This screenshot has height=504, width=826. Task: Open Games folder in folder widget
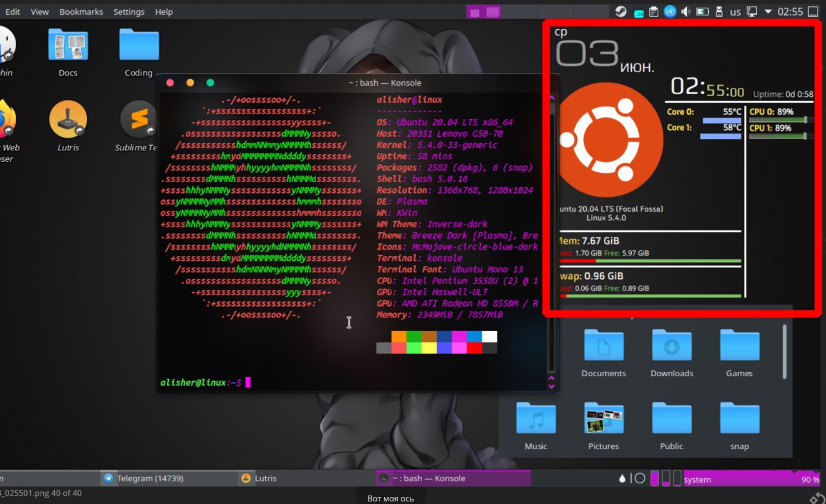tap(740, 352)
